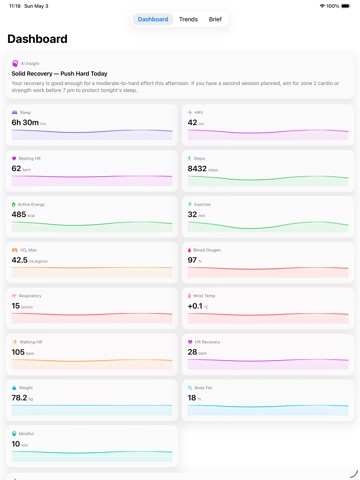Click the AI Insight brain icon
The width and height of the screenshot is (360, 480).
15,63
